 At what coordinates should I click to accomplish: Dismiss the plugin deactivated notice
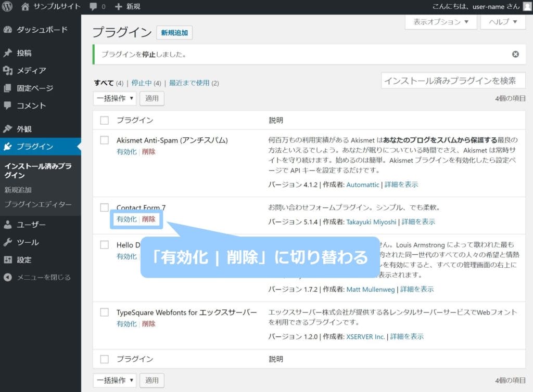[x=515, y=54]
